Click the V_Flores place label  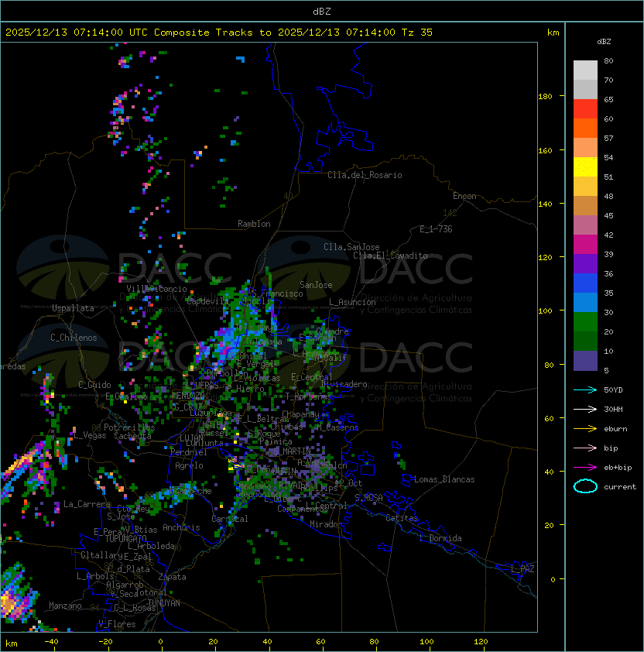coord(117,624)
